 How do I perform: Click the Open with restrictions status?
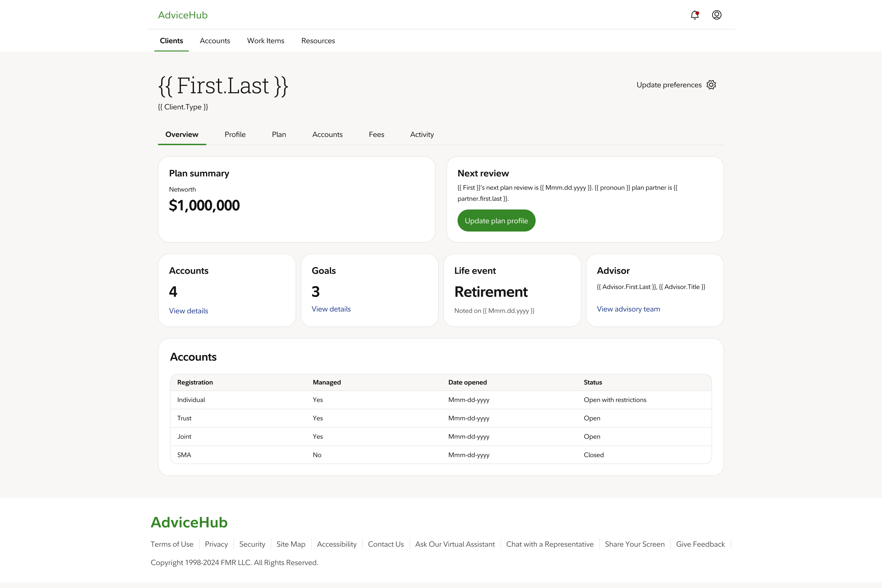615,400
